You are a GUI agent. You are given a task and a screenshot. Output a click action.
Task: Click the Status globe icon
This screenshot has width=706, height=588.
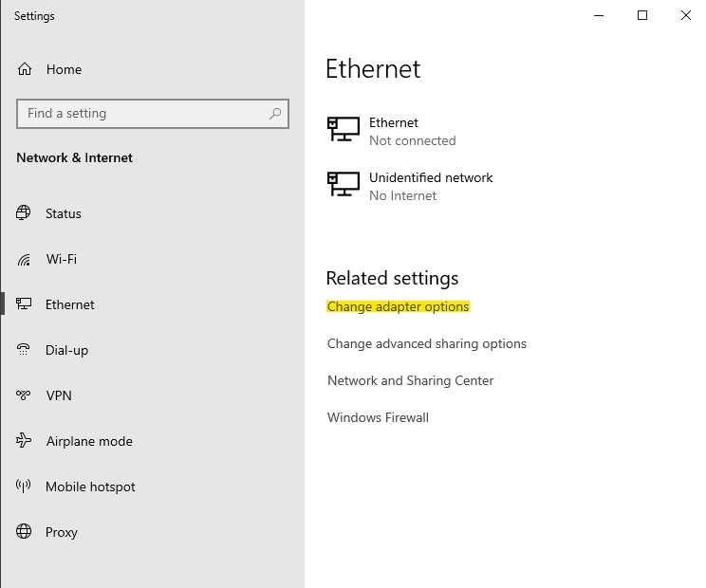pyautogui.click(x=24, y=213)
